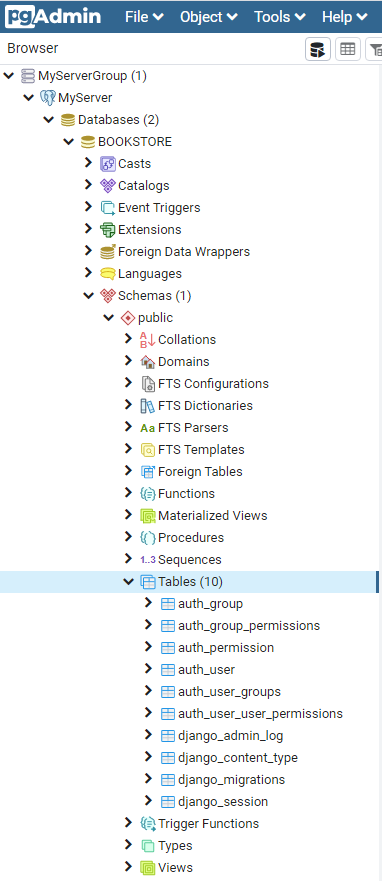Open the Query Tool toolbar icon
Screen dimensions: 382x881
tap(318, 49)
